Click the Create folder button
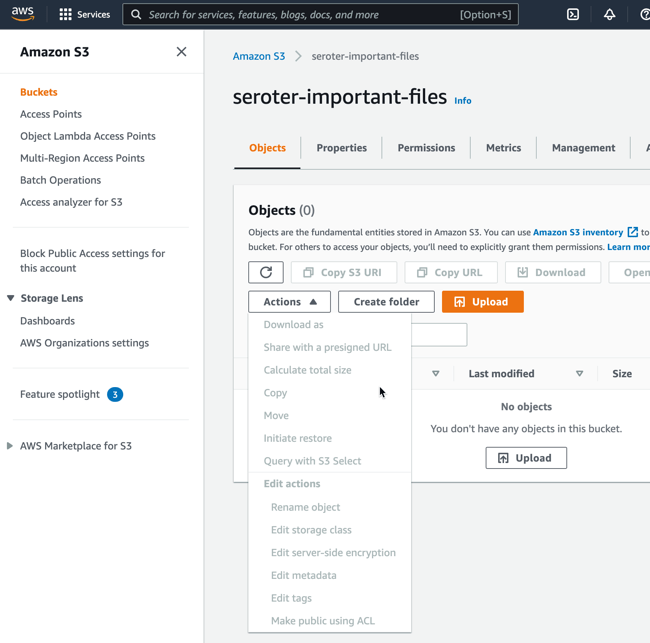This screenshot has height=643, width=650. click(x=386, y=301)
